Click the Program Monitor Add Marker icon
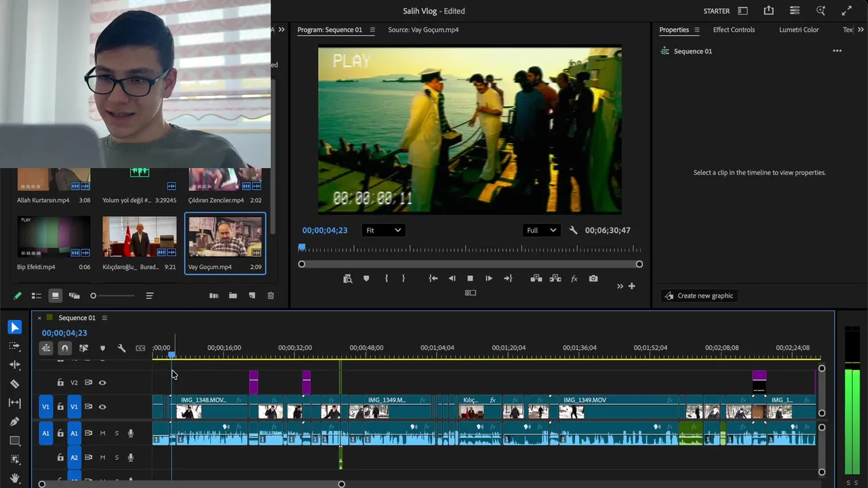This screenshot has height=488, width=868. coord(366,279)
